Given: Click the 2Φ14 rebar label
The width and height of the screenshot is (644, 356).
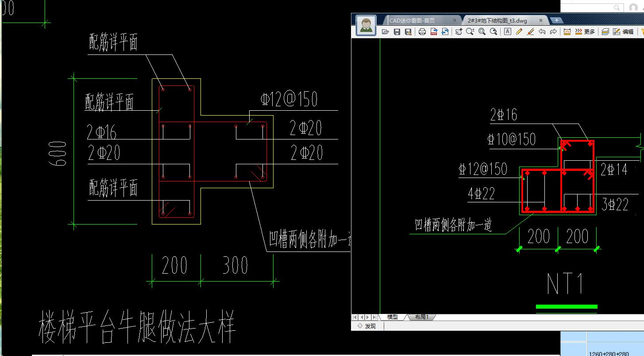Looking at the screenshot, I should pos(614,170).
